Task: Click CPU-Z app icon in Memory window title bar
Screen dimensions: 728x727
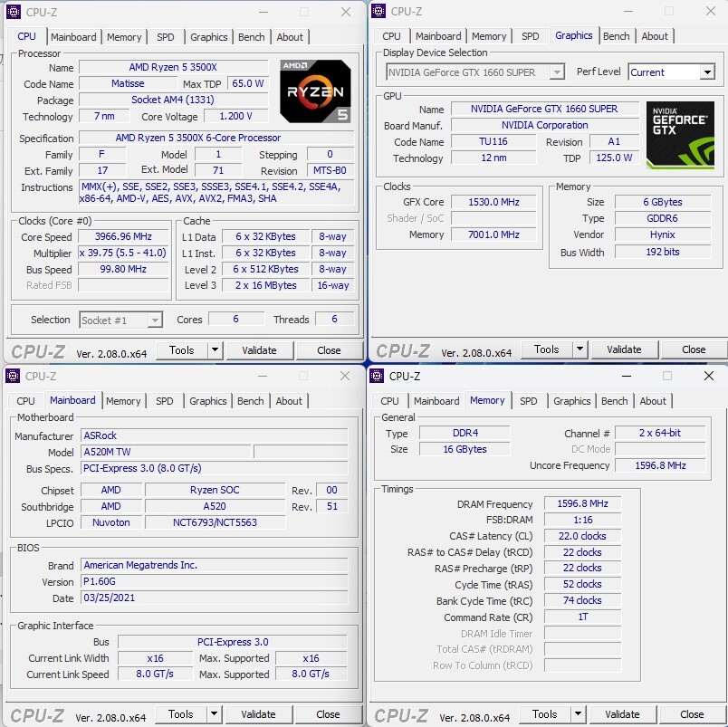Action: pos(377,376)
